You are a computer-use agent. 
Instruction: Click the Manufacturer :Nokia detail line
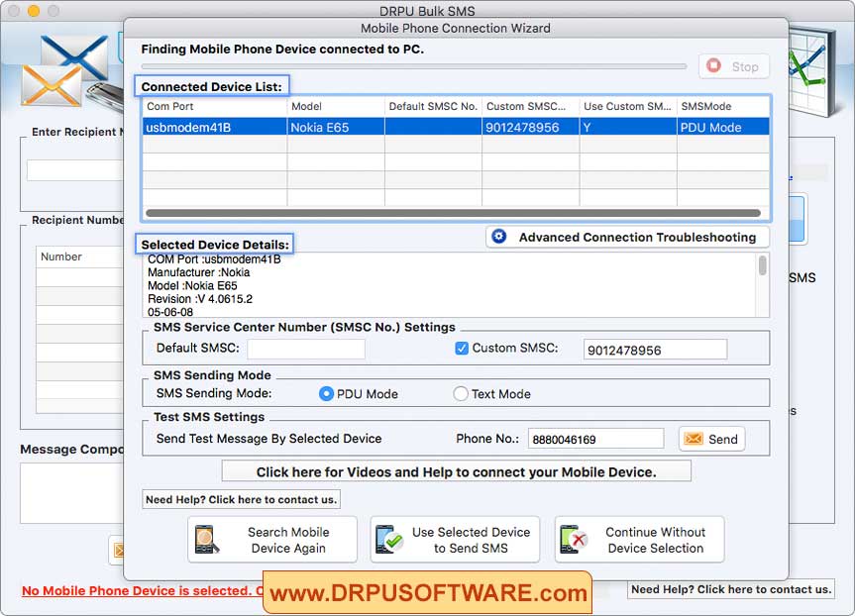point(198,272)
